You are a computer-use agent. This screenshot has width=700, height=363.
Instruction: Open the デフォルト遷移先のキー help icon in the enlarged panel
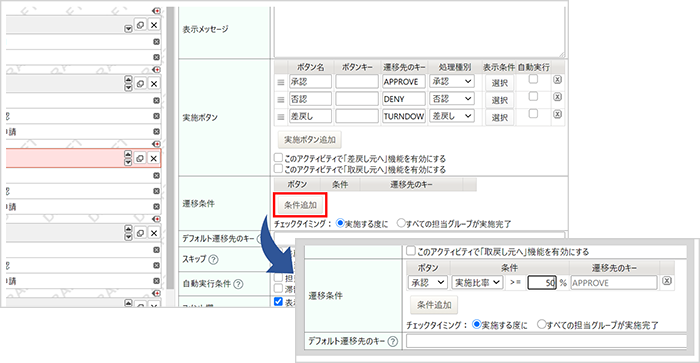coord(392,342)
